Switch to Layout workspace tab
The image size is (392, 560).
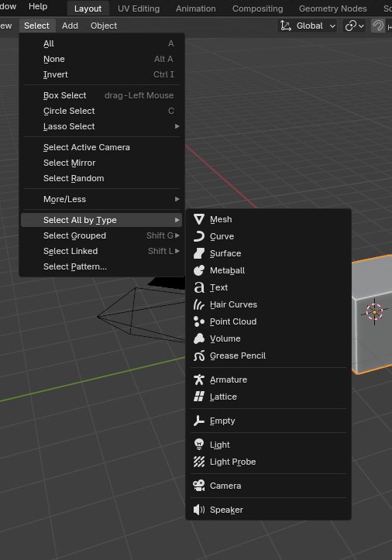click(x=88, y=9)
